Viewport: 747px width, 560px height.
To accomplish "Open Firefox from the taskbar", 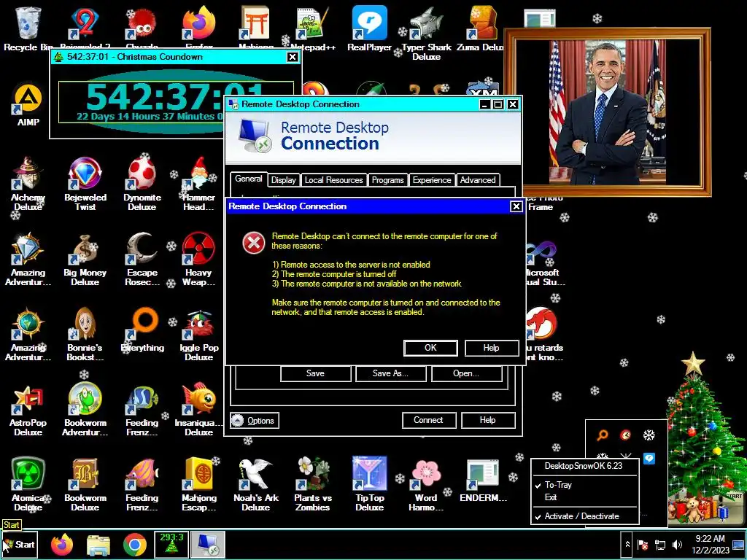I will [62, 545].
